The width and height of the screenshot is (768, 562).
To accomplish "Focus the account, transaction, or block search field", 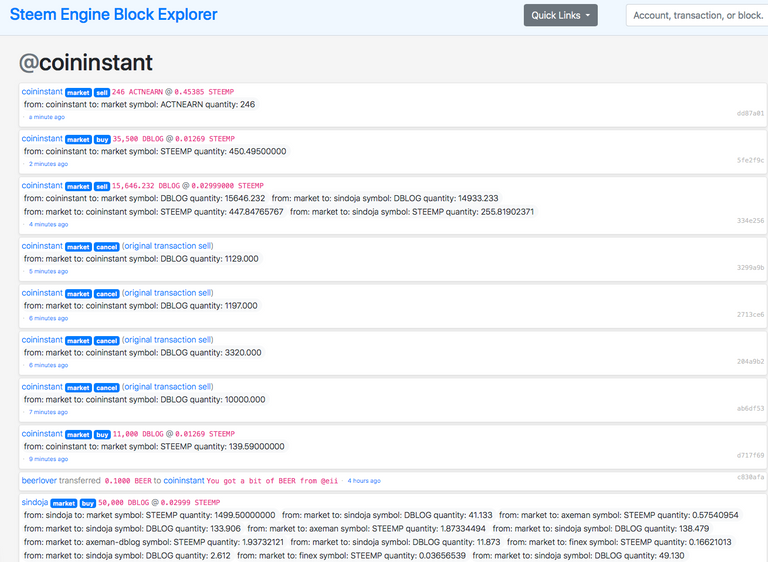I will [x=697, y=15].
